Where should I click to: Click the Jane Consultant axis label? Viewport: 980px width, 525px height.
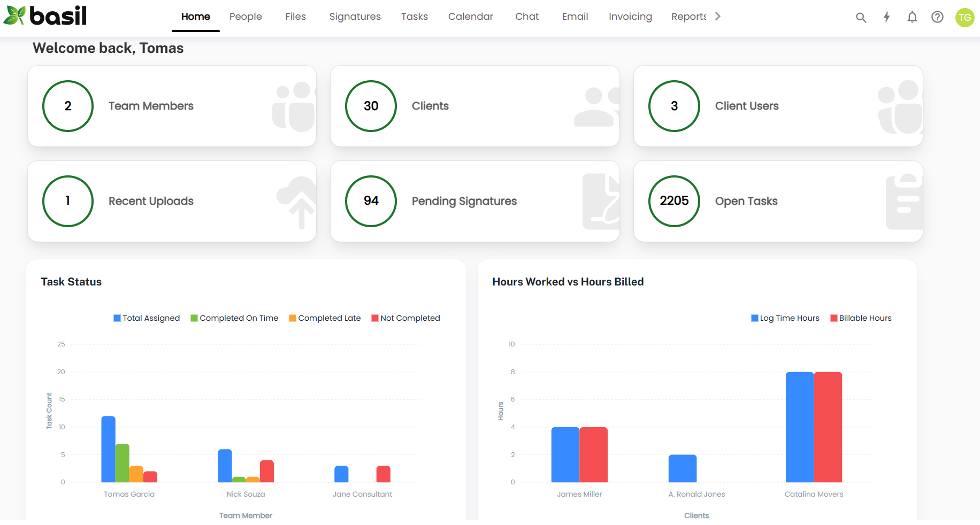tap(363, 494)
